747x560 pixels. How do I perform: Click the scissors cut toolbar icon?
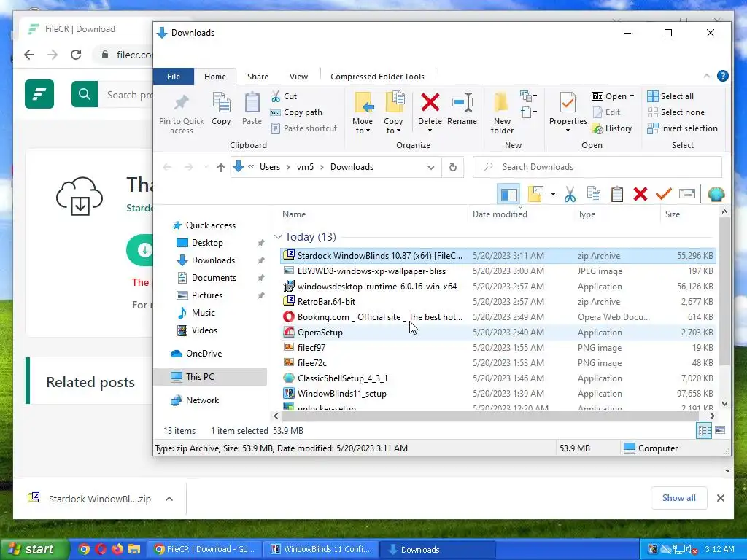(570, 194)
